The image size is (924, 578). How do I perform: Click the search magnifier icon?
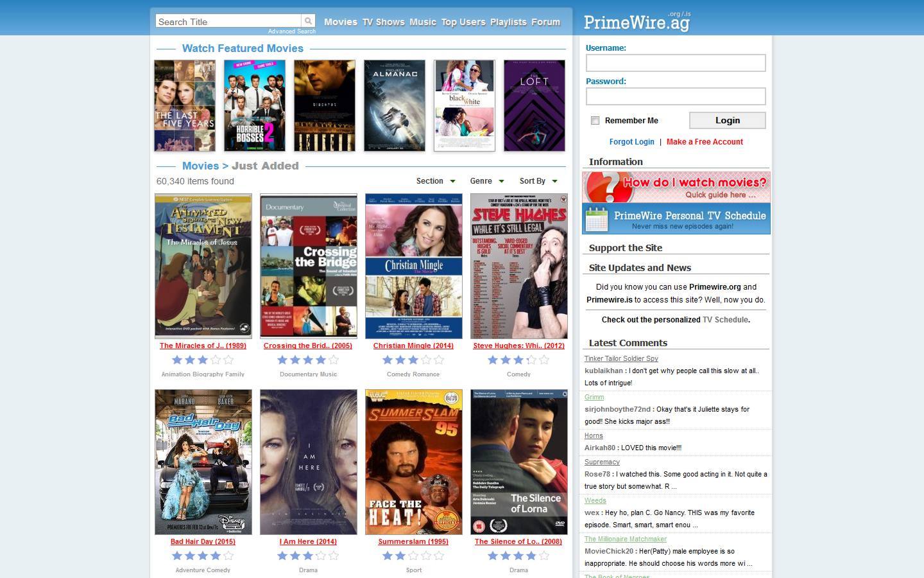[308, 21]
